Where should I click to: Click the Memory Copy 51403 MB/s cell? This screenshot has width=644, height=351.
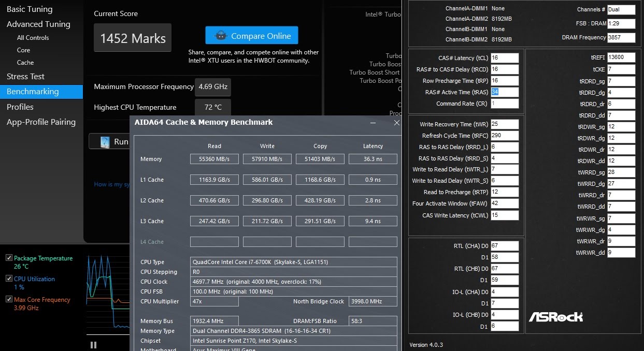coord(320,159)
